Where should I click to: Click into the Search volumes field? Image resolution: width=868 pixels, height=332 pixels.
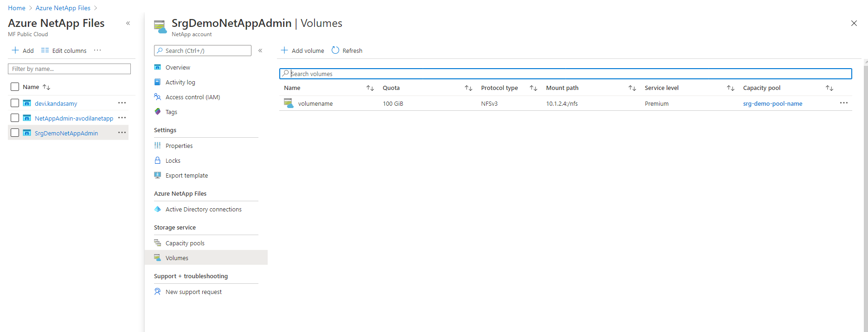pyautogui.click(x=566, y=74)
